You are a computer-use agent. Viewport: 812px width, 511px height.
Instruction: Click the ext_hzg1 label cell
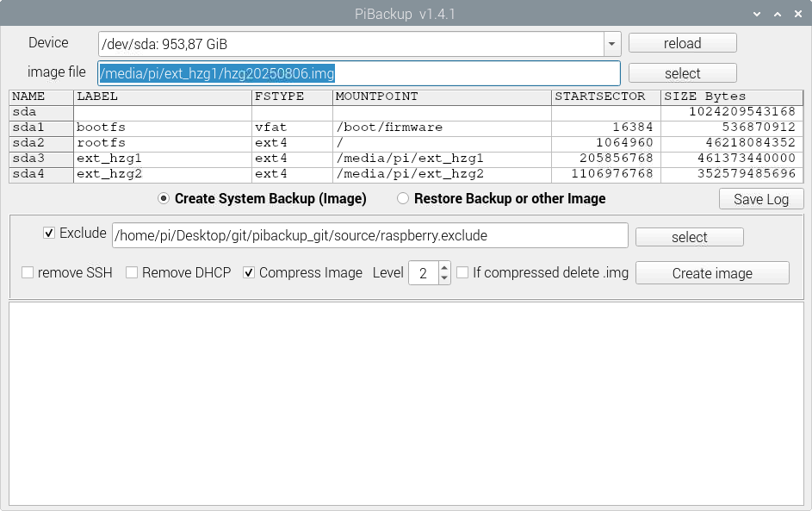(163, 159)
